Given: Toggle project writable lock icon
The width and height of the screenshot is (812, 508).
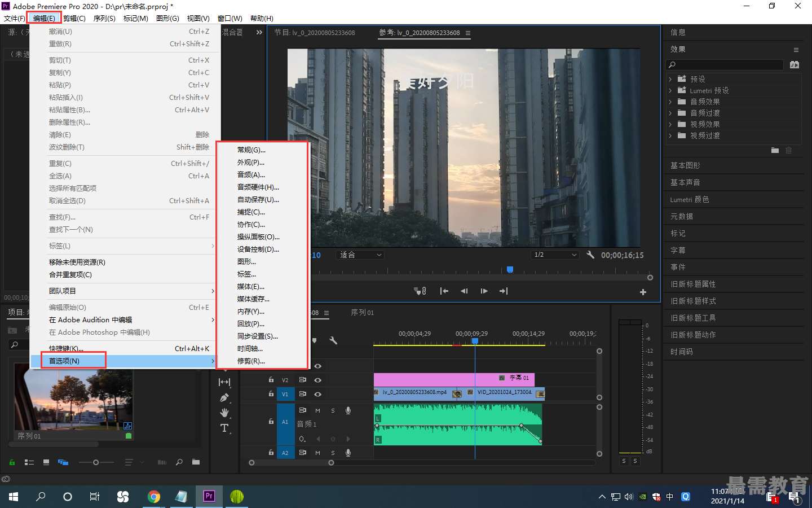Looking at the screenshot, I should pyautogui.click(x=12, y=462).
